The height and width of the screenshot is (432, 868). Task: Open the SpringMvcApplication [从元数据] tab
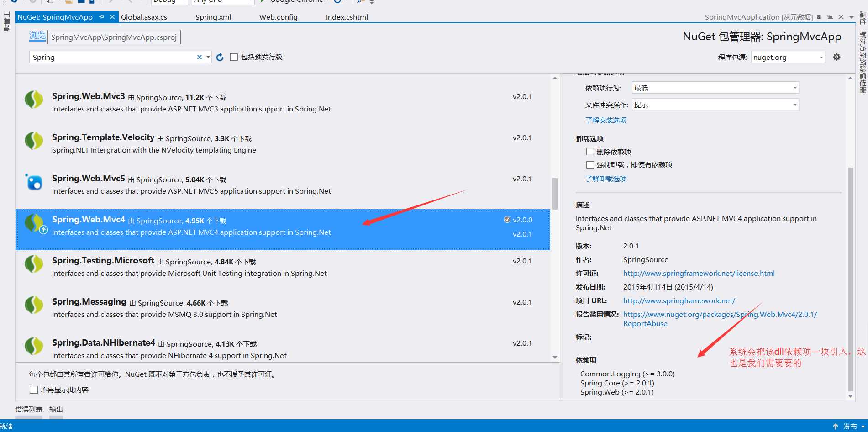pos(758,17)
